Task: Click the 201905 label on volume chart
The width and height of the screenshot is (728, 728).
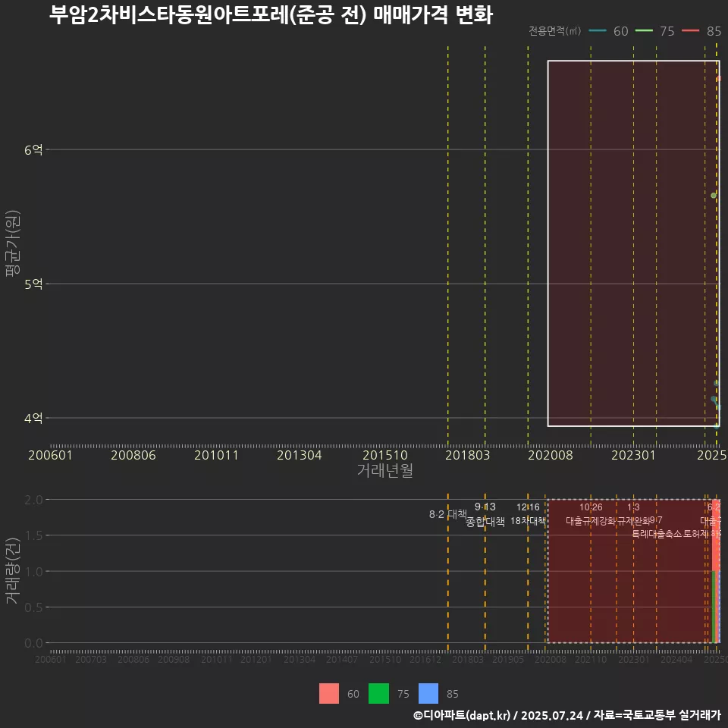Action: point(508,659)
